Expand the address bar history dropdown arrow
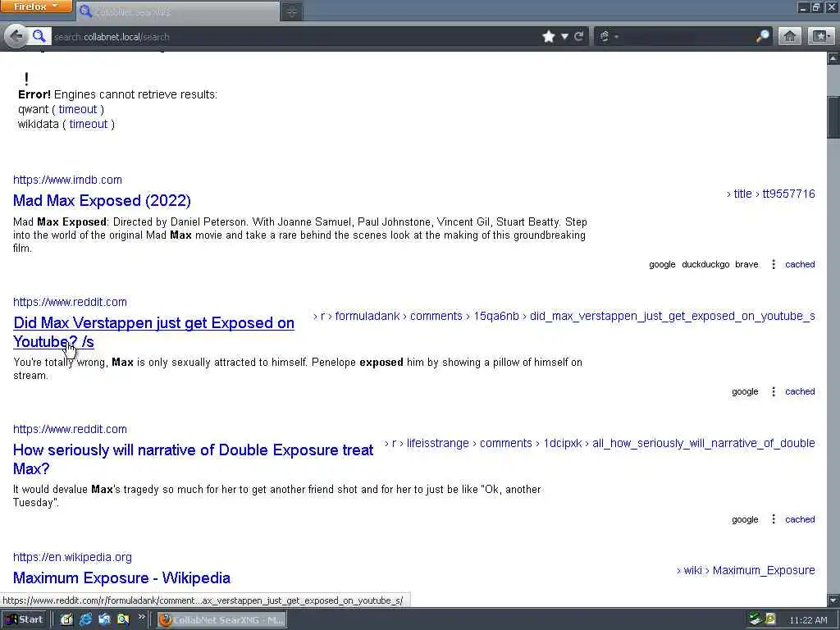The width and height of the screenshot is (840, 630). click(x=564, y=36)
